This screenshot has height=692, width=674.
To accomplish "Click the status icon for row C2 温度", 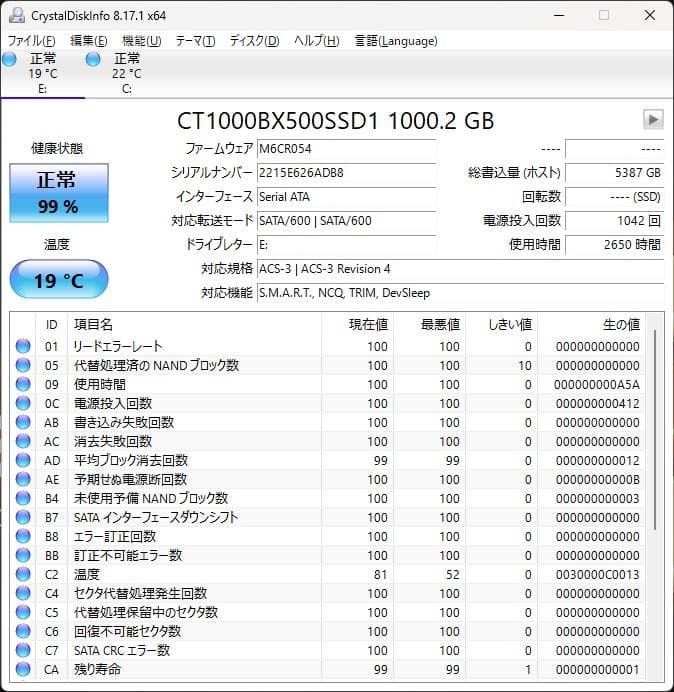I will [x=23, y=574].
